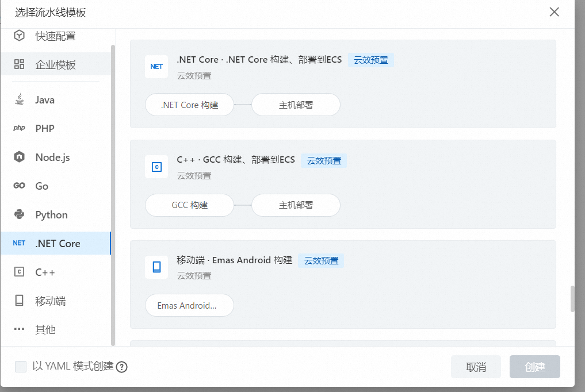The width and height of the screenshot is (585, 392).
Task: Click gray 云效预置 subtitle under 移动端 title
Action: [x=194, y=276]
